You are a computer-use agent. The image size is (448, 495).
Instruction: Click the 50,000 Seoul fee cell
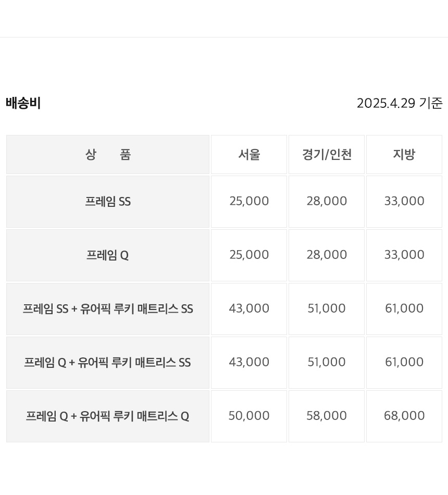pos(249,416)
